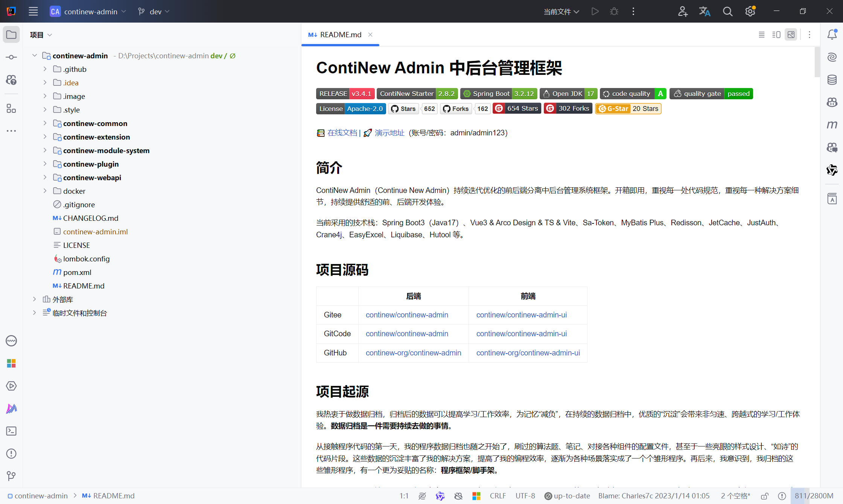The width and height of the screenshot is (843, 504).
Task: Open more run actions menu
Action: click(633, 11)
